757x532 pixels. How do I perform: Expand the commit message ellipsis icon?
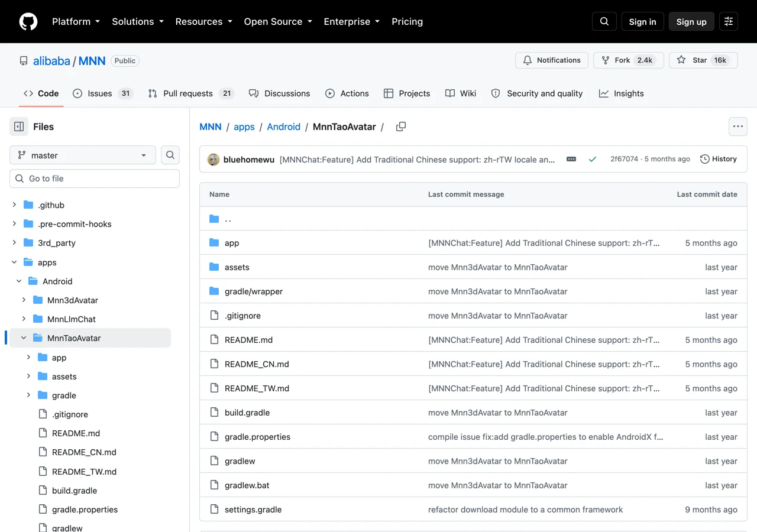click(571, 159)
